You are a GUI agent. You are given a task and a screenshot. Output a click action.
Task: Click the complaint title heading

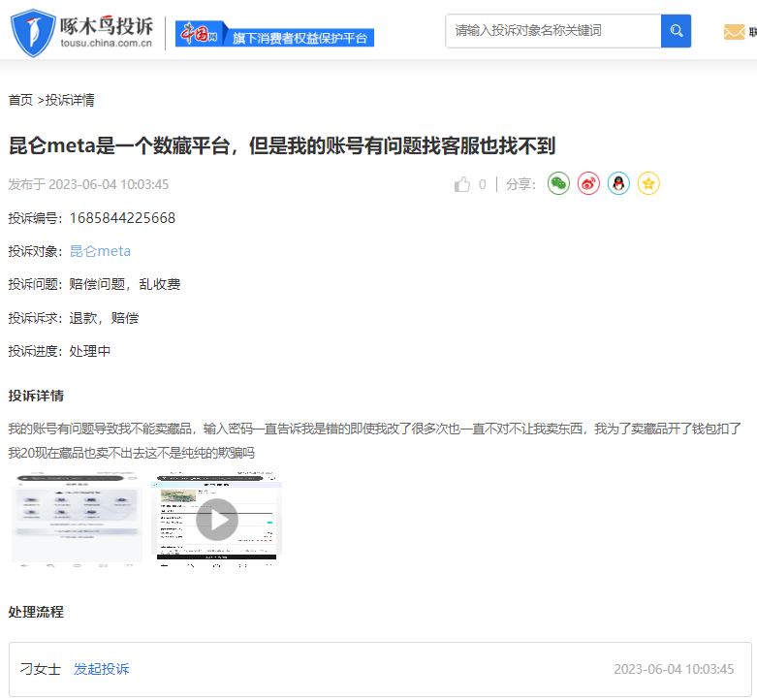click(282, 145)
